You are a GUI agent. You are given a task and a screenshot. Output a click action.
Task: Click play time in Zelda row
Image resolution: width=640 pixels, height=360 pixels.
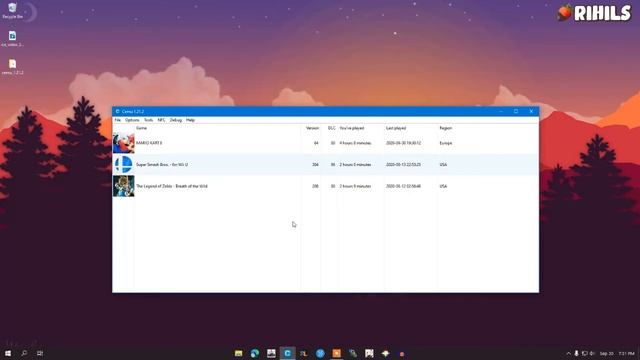point(356,186)
